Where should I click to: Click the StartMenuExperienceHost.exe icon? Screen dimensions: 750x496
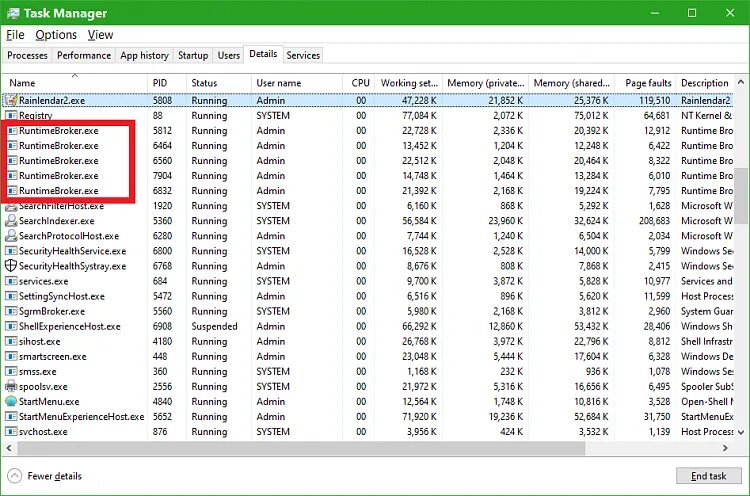[x=11, y=417]
